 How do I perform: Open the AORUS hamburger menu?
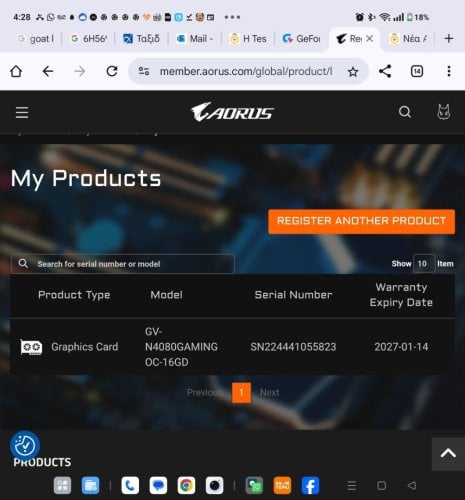pos(22,113)
